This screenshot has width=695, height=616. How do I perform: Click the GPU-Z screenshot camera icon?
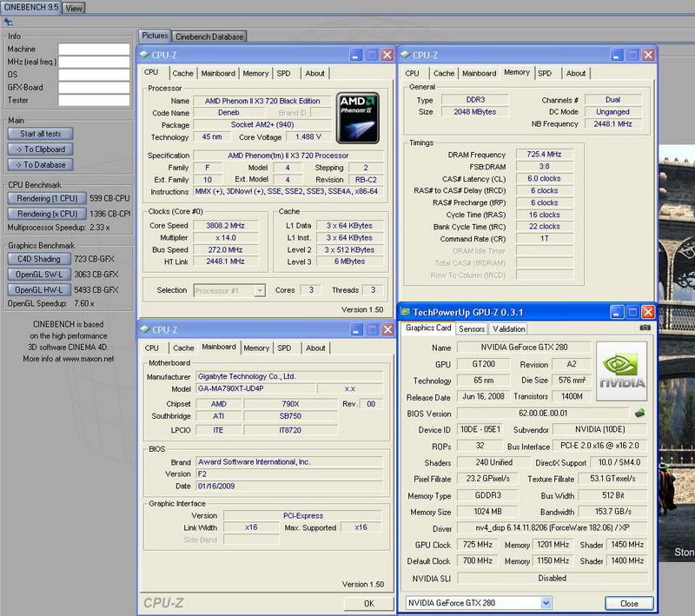pos(645,328)
